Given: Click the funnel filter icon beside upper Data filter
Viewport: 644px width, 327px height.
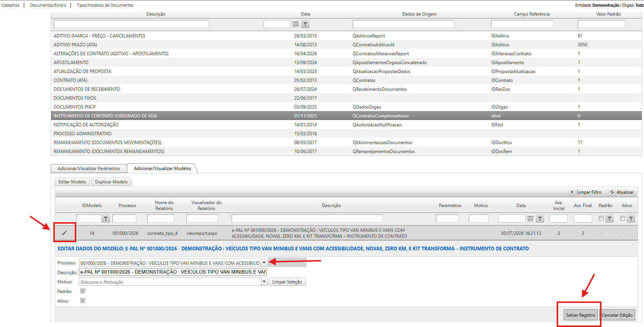Looking at the screenshot, I should coord(305,24).
